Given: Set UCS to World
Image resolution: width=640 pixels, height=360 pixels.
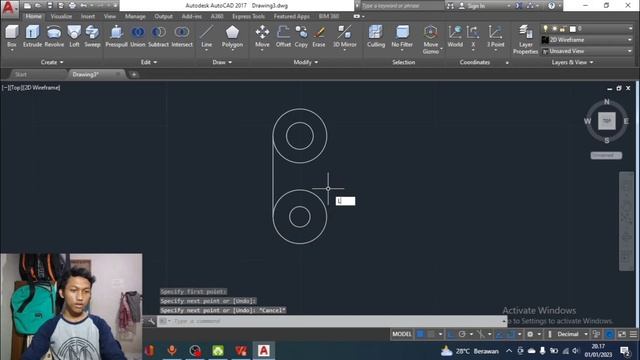Looking at the screenshot, I should pos(455,36).
